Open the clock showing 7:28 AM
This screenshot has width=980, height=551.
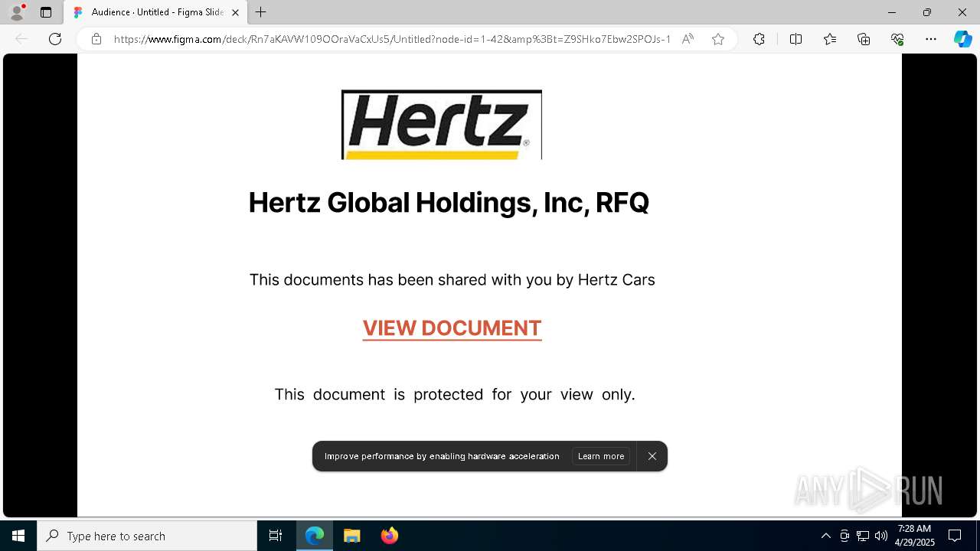915,536
